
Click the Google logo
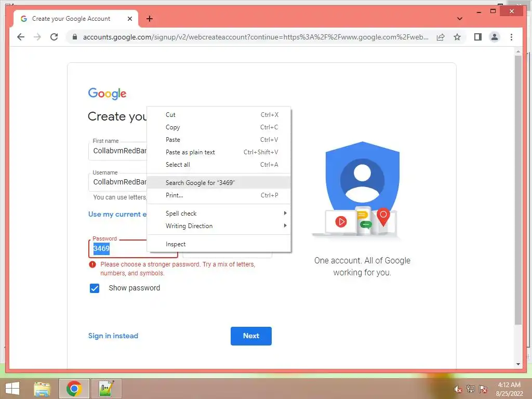tap(107, 94)
